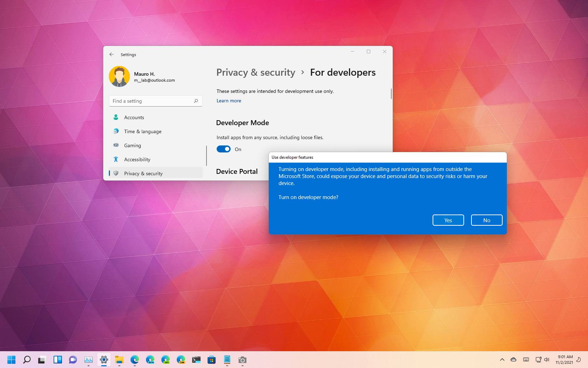Screen dimensions: 588x368
Task: Maximize the Settings window
Action: (x=369, y=52)
